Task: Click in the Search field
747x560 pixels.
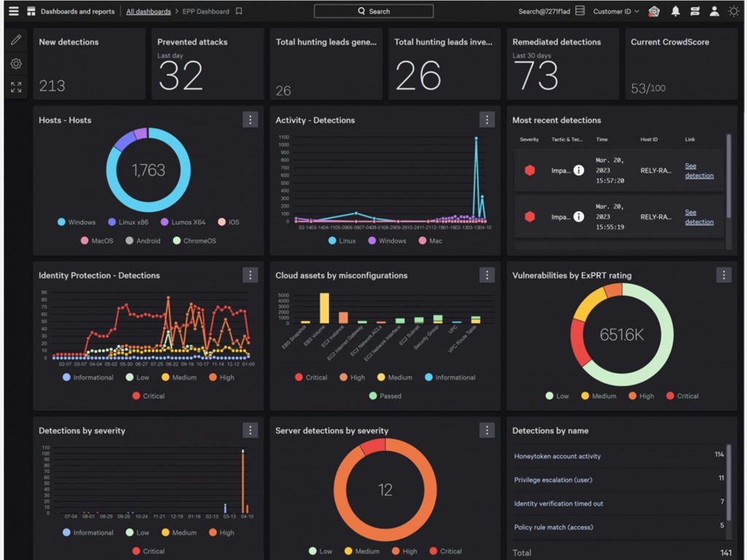Action: (x=373, y=12)
